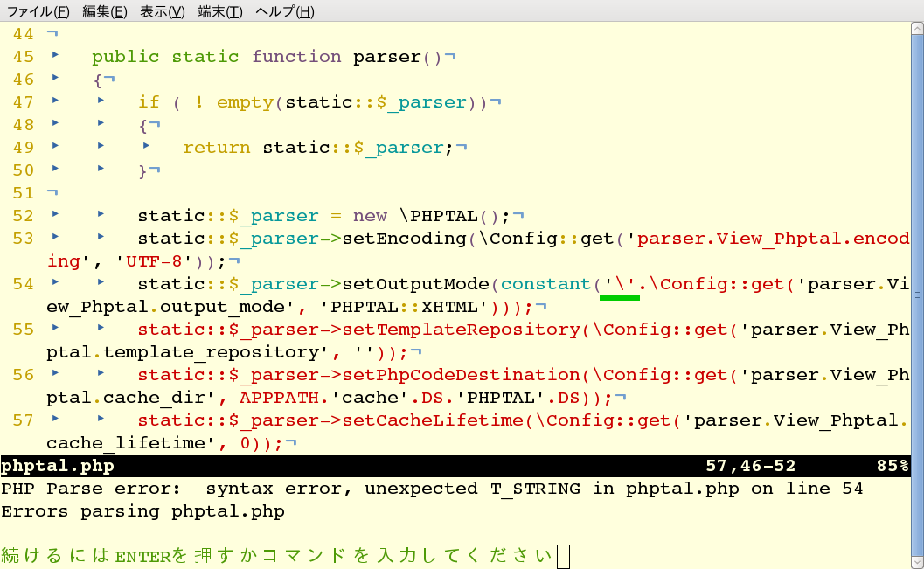Screen dimensions: 924x569
Task: Click 'new' keyword on line 52
Action: (370, 216)
